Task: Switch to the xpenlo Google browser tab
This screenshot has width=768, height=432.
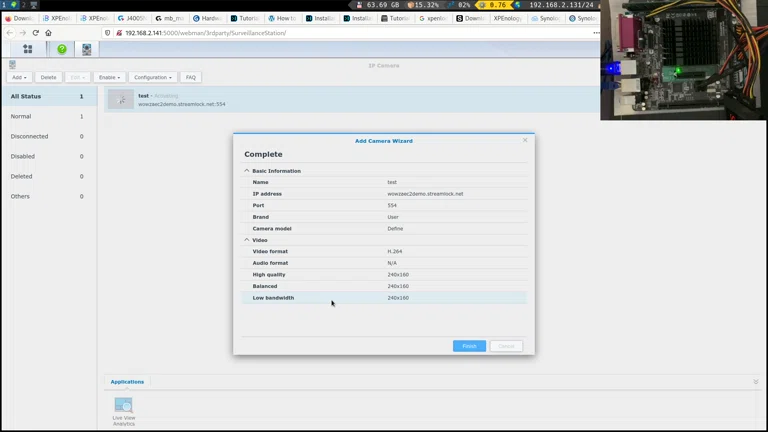Action: pos(433,18)
